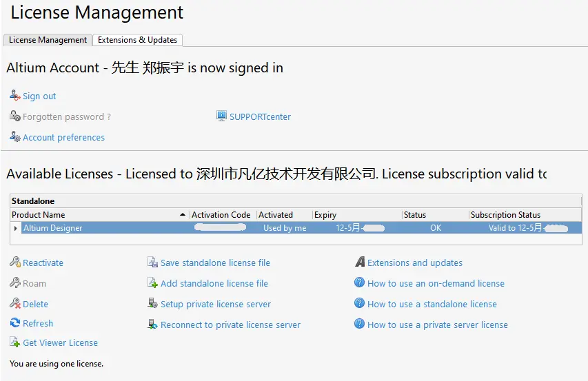Click the Reactivate link

tap(43, 263)
